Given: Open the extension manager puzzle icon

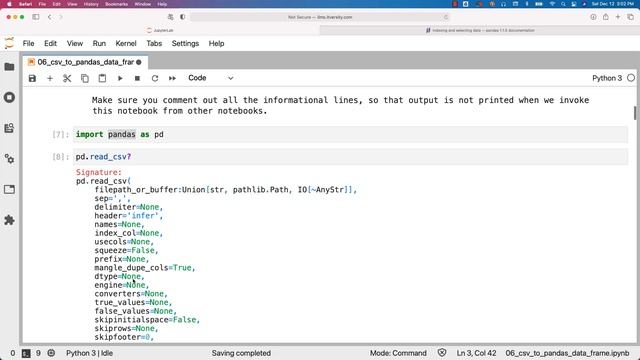Looking at the screenshot, I should pos(9,220).
